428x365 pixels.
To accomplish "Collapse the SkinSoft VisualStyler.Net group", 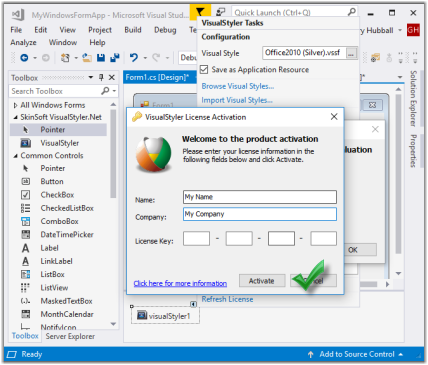I will pos(15,117).
